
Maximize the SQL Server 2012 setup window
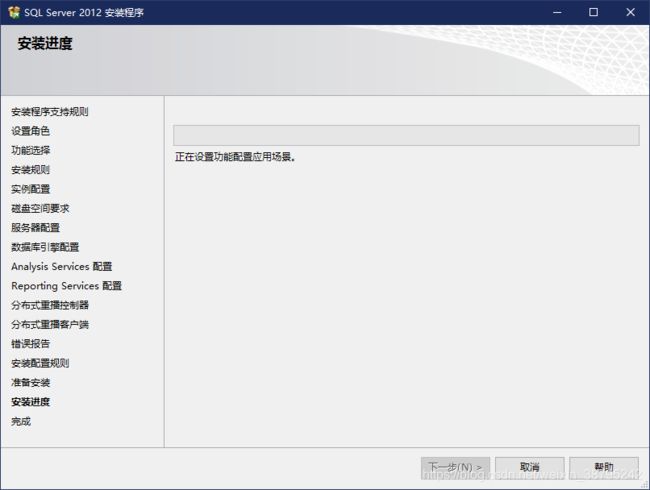(x=594, y=12)
